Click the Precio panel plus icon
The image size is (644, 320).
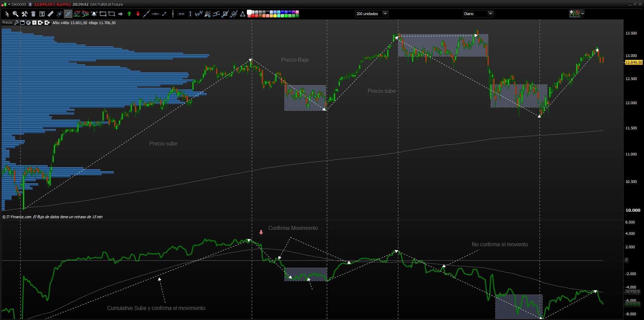point(34,23)
